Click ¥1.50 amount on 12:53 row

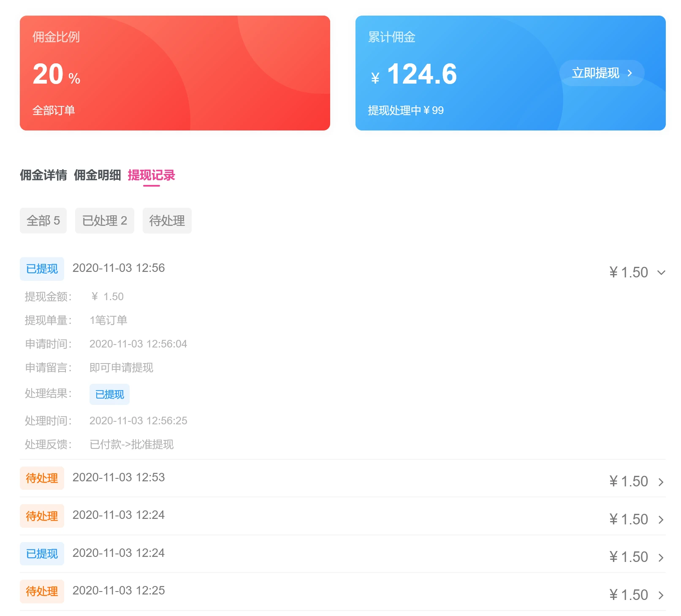click(x=628, y=482)
